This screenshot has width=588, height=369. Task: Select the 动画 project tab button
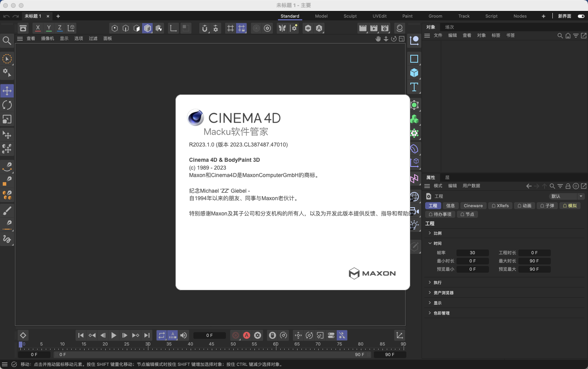(x=524, y=206)
